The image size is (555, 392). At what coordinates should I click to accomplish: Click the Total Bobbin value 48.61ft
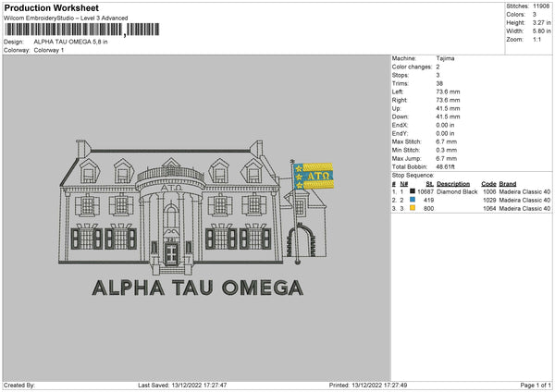click(x=445, y=167)
